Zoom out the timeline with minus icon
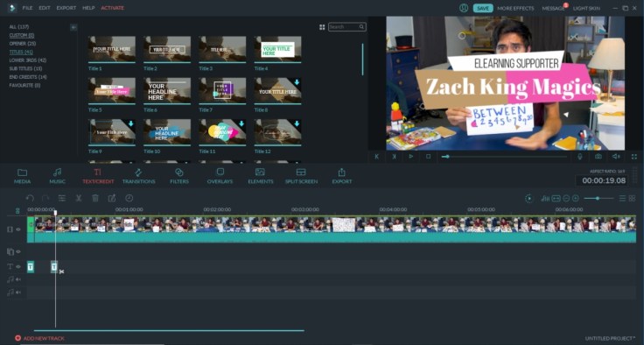 point(566,198)
